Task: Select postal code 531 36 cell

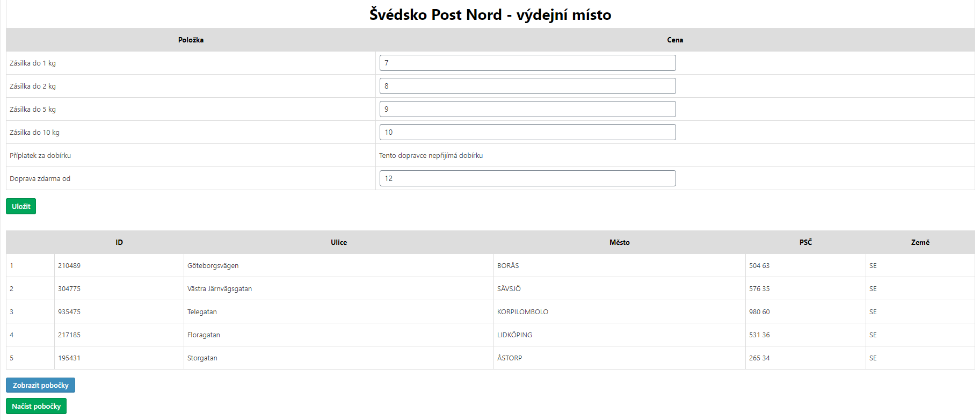Action: pyautogui.click(x=759, y=335)
